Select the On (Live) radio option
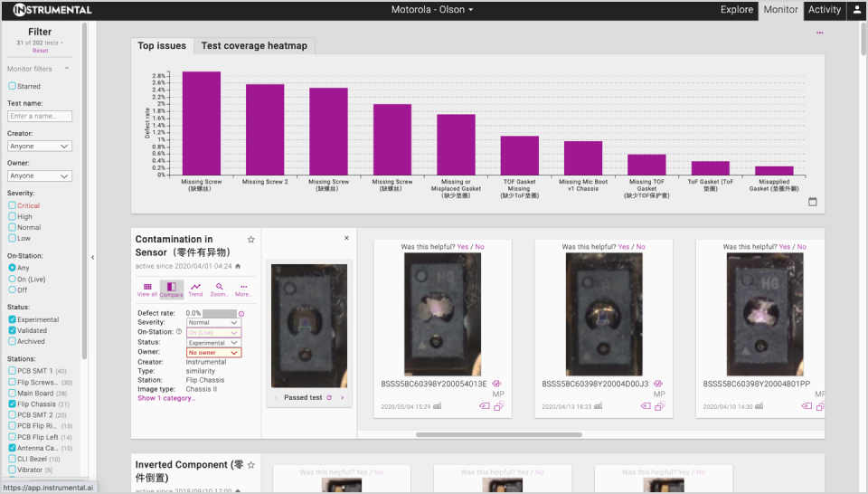Screen dimensions: 868x494 coord(13,280)
